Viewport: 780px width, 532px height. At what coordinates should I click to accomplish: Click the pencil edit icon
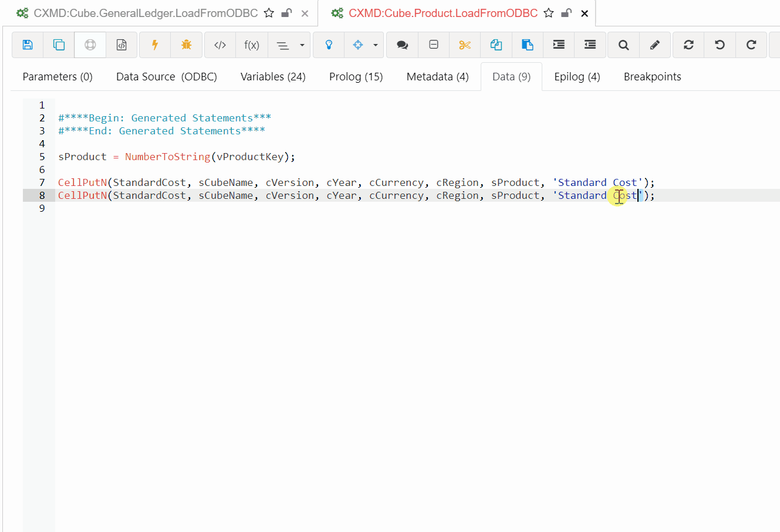click(655, 45)
